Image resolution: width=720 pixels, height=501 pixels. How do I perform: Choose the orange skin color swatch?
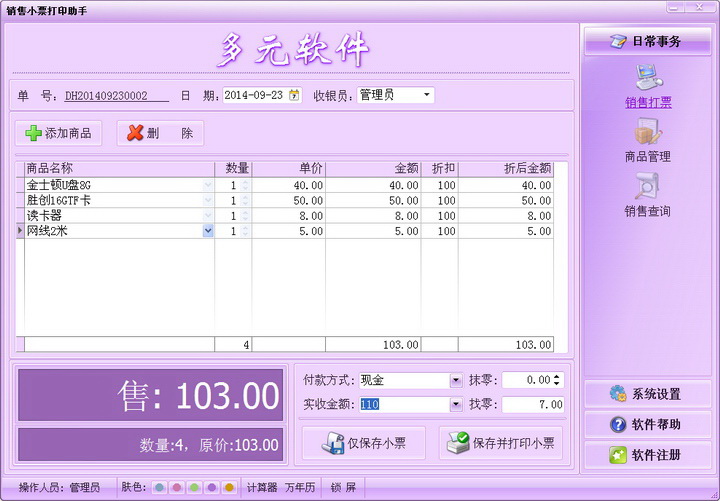coord(229,488)
